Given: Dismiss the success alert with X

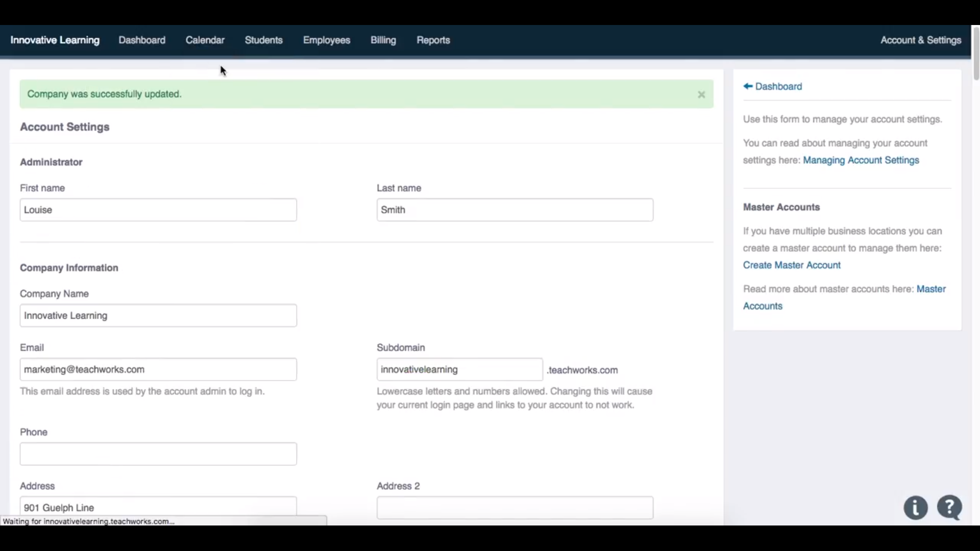Looking at the screenshot, I should tap(701, 94).
